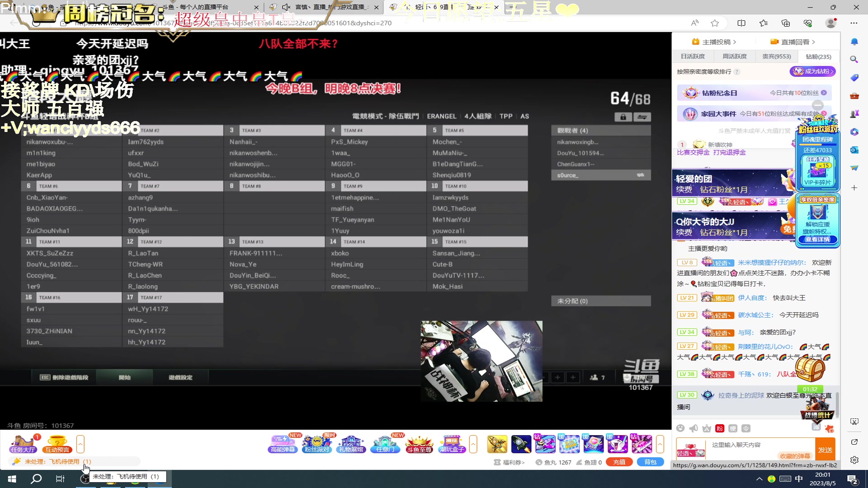Image resolution: width=868 pixels, height=488 pixels.
Task: Switch to 日活跃度 tab
Action: (693, 56)
